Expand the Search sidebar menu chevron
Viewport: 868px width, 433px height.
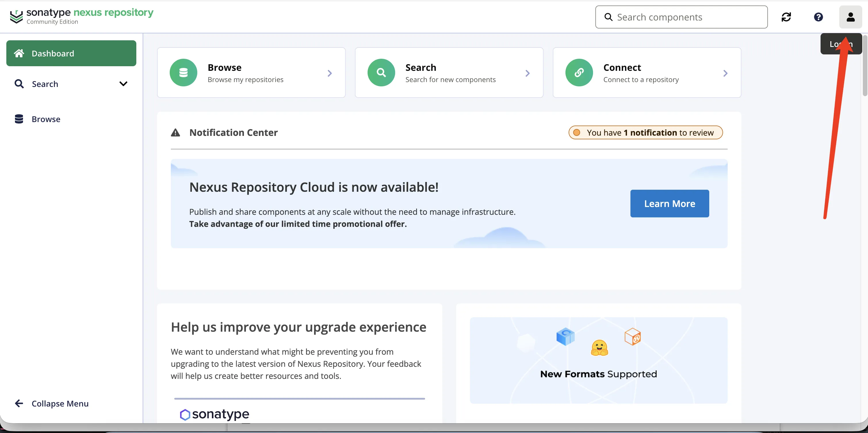tap(123, 83)
